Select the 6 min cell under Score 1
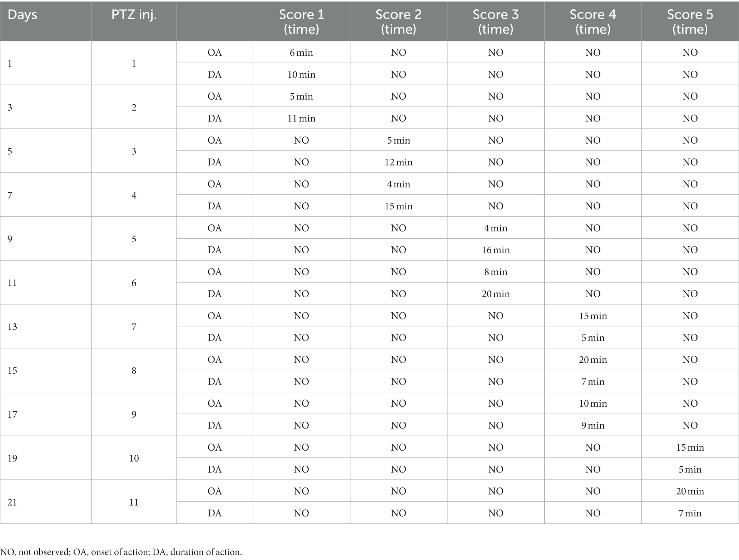This screenshot has width=739, height=560. click(x=301, y=53)
